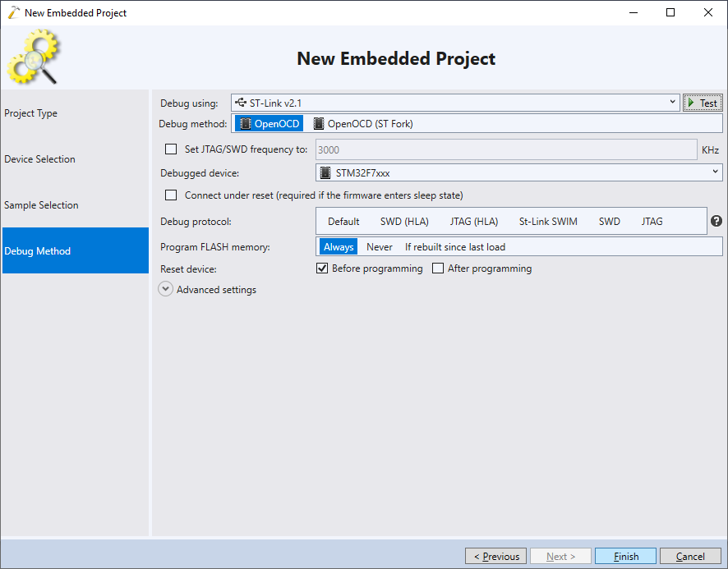Click the Previous button

pos(495,556)
